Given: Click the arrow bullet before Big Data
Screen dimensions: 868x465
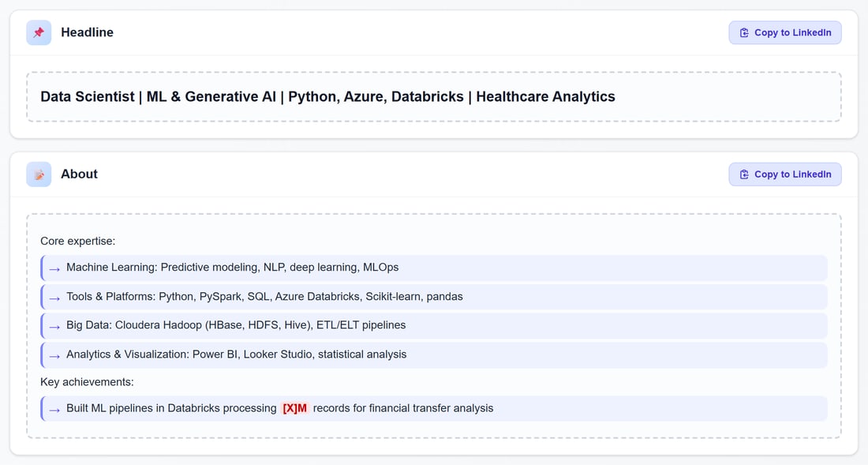Looking at the screenshot, I should pyautogui.click(x=54, y=327).
